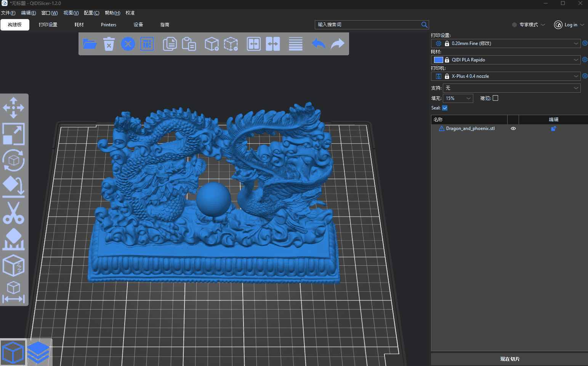The image size is (588, 366).
Task: Click the Split to parts icon
Action: (273, 44)
